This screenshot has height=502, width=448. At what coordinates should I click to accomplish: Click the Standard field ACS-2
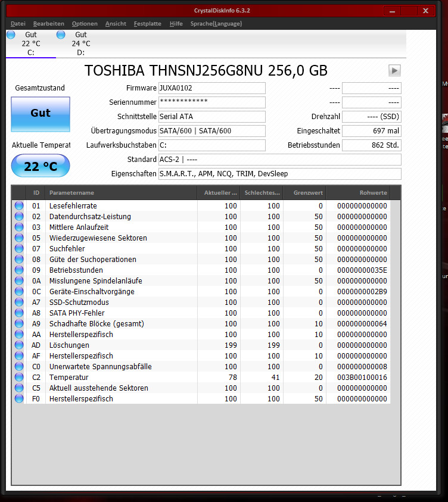(x=280, y=160)
